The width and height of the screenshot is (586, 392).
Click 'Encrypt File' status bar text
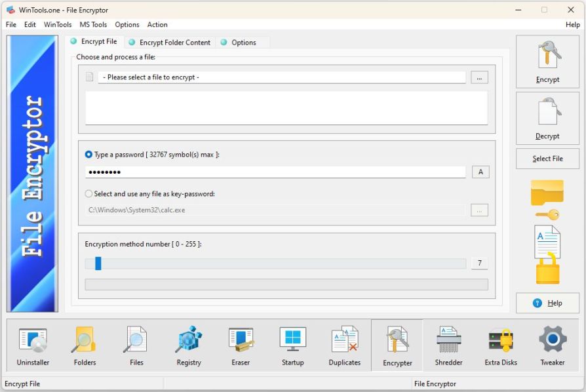click(x=22, y=383)
